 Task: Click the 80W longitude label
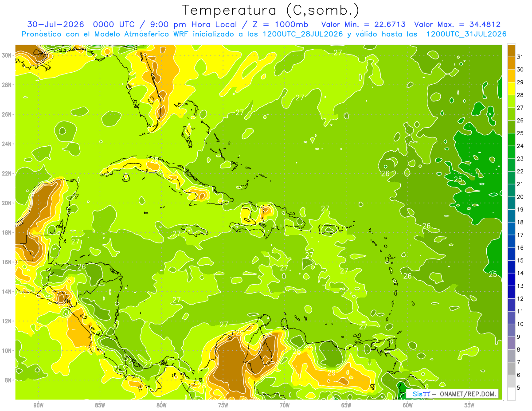(161, 405)
